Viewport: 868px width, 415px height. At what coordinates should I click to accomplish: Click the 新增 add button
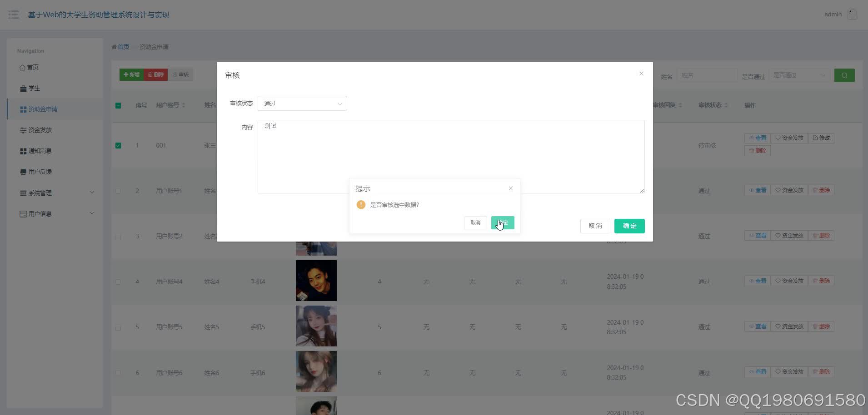coord(131,74)
